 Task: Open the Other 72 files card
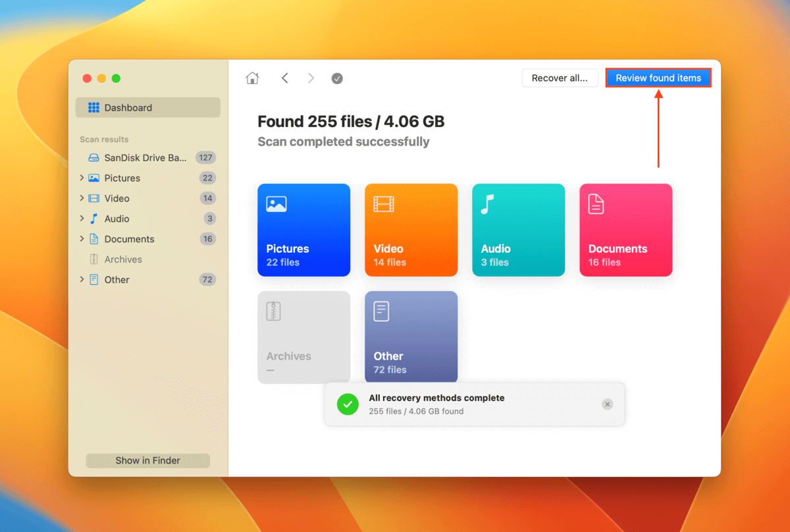click(411, 337)
